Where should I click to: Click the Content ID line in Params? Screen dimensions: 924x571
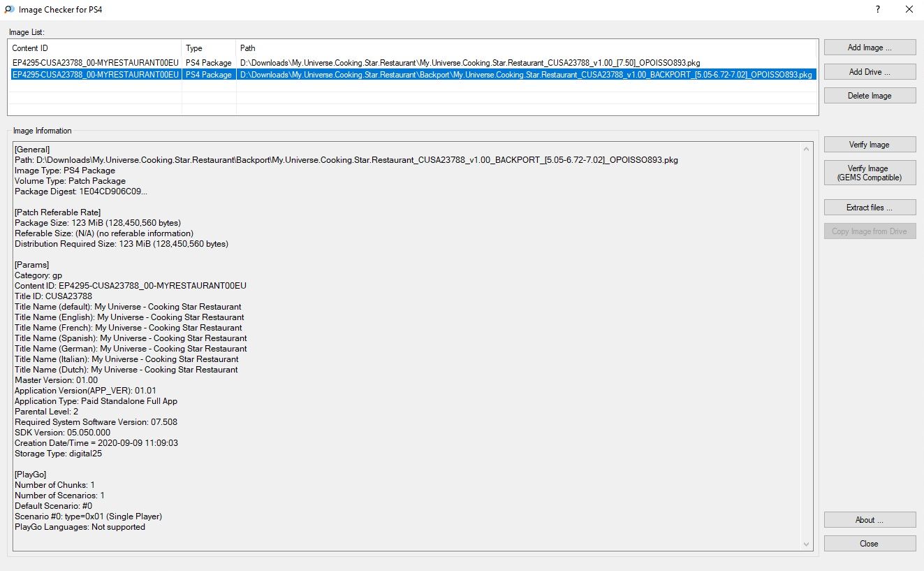click(131, 286)
